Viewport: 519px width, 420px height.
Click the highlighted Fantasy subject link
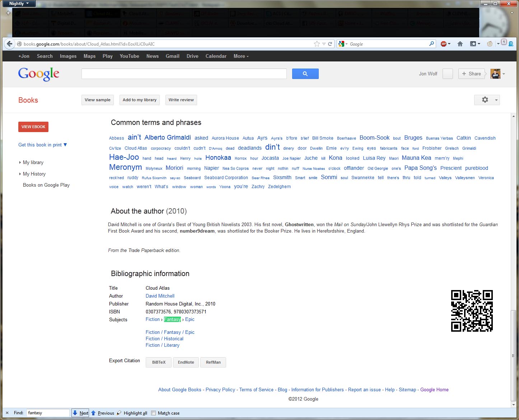[x=173, y=319]
